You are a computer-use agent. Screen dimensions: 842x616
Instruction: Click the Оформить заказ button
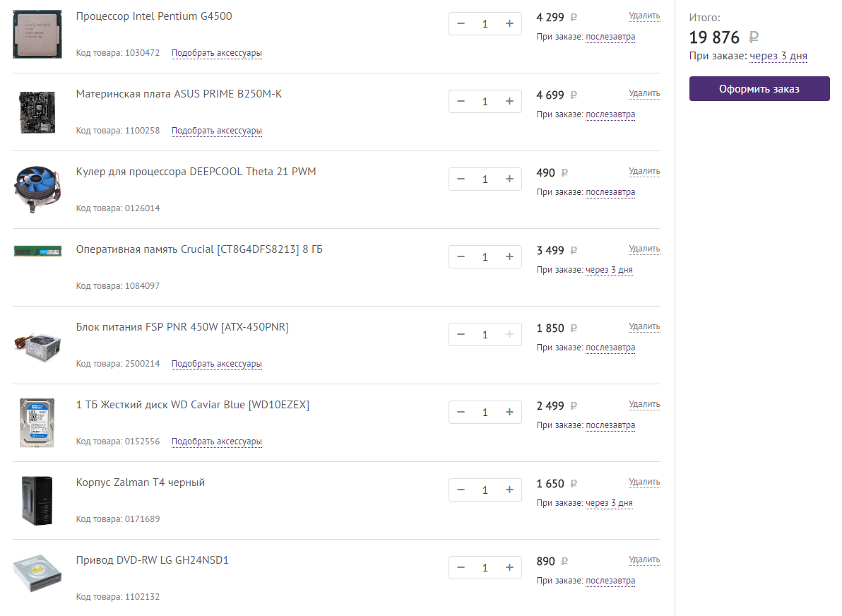759,89
